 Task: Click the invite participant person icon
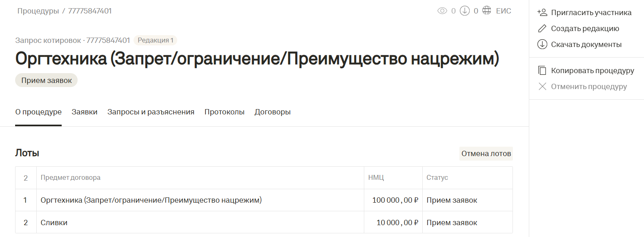(542, 13)
